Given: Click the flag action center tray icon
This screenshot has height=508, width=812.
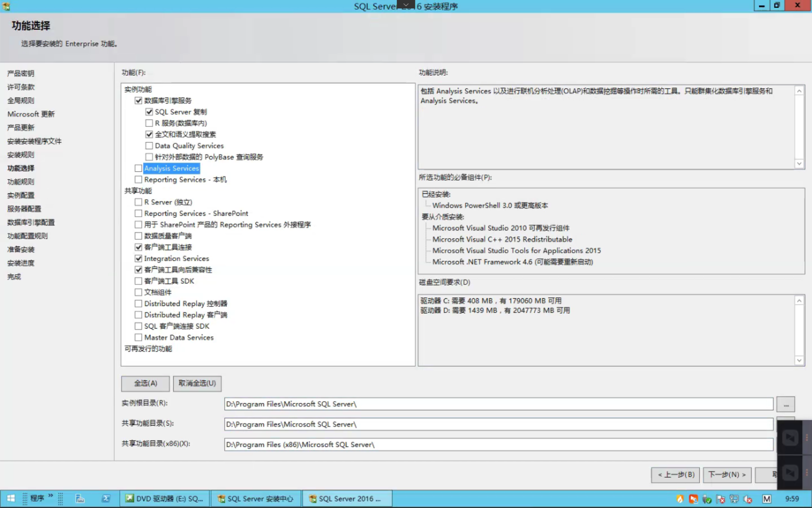Looking at the screenshot, I should pos(720,499).
